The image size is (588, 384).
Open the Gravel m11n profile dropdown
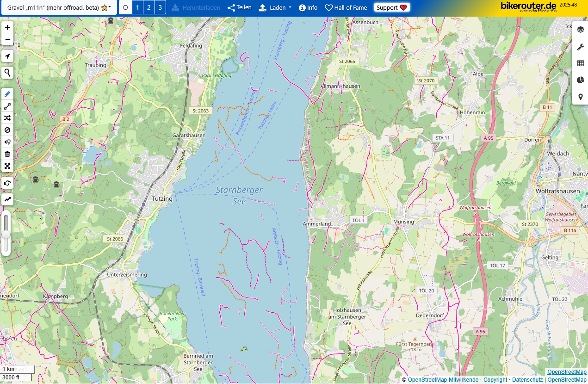coord(59,7)
